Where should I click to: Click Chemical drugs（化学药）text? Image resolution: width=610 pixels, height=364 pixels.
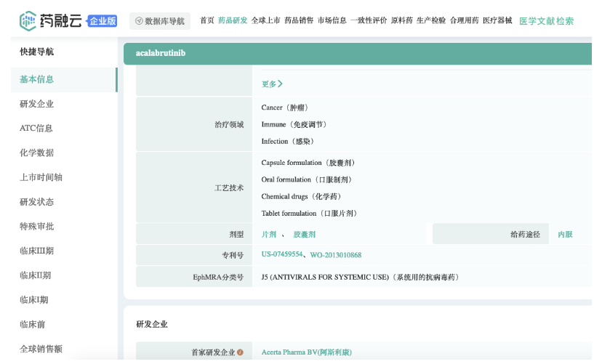coord(301,197)
